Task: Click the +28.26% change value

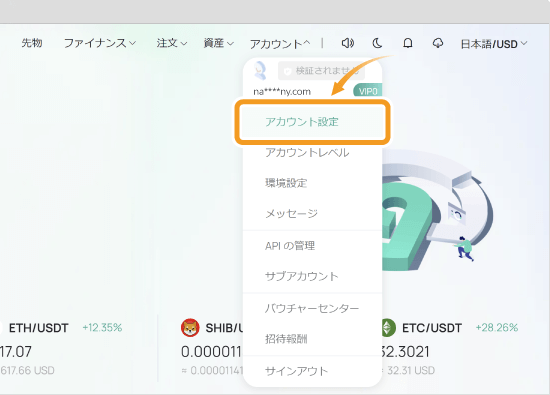Action: tap(497, 328)
